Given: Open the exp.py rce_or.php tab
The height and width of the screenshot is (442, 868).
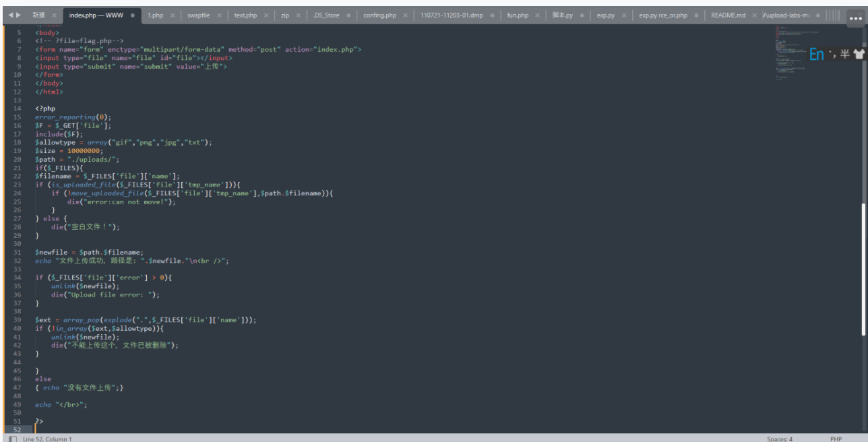Looking at the screenshot, I should click(663, 15).
